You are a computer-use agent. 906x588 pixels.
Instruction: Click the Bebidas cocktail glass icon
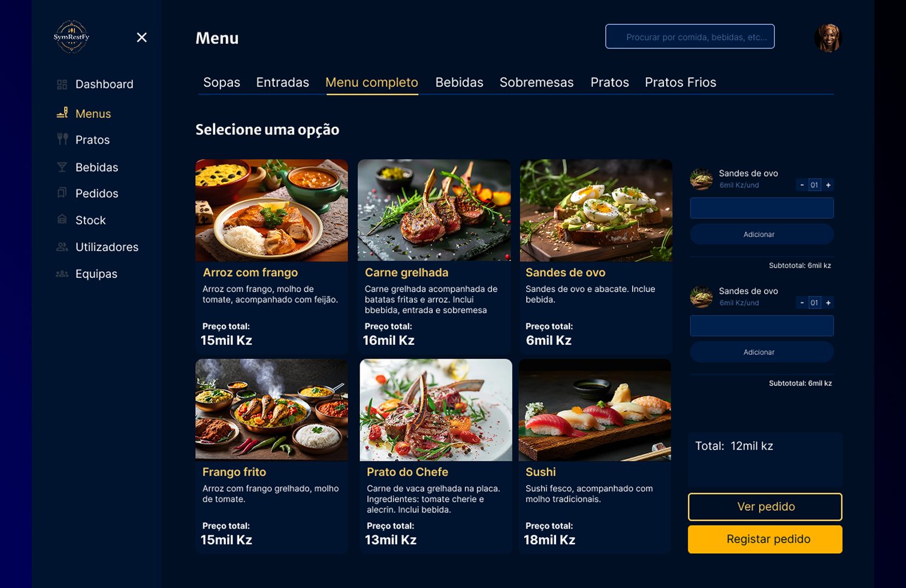[62, 167]
